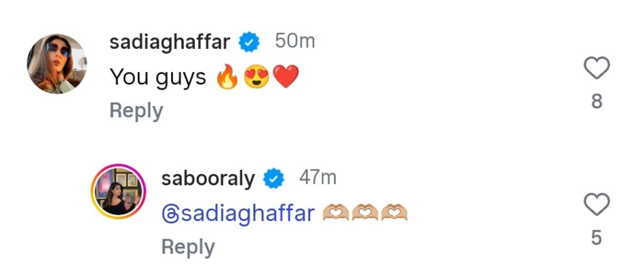Click the first heart-hands emoji
644x280 pixels.
point(336,214)
